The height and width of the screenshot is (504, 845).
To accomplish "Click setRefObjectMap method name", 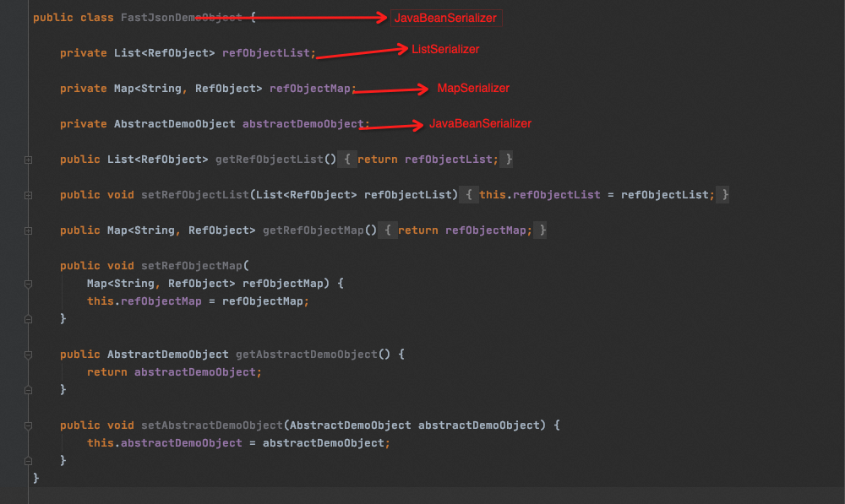I will pyautogui.click(x=191, y=265).
